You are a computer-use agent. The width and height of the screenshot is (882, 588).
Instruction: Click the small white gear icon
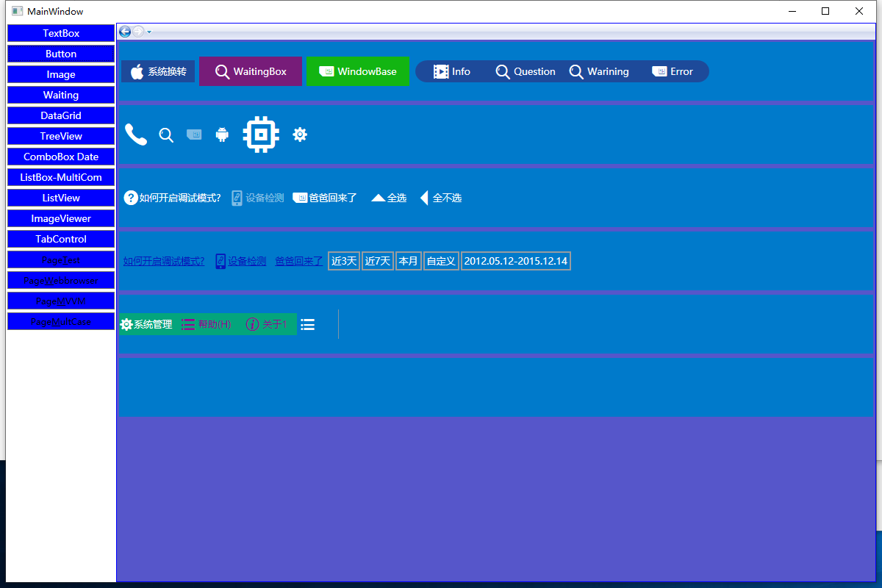point(300,135)
